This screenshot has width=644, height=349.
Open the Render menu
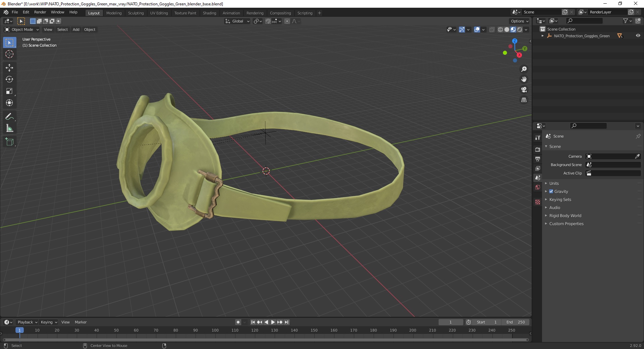pyautogui.click(x=40, y=12)
